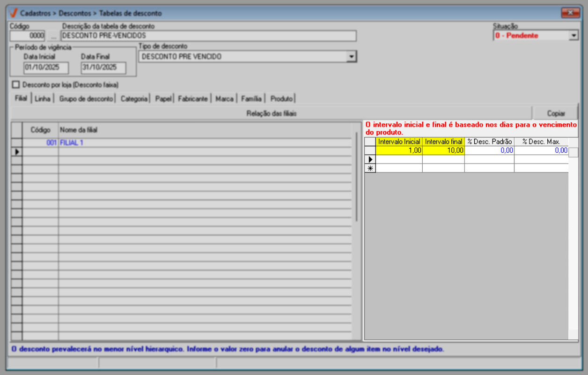Select the Categoria tab
Viewport: 588px width, 375px height.
[x=134, y=99]
